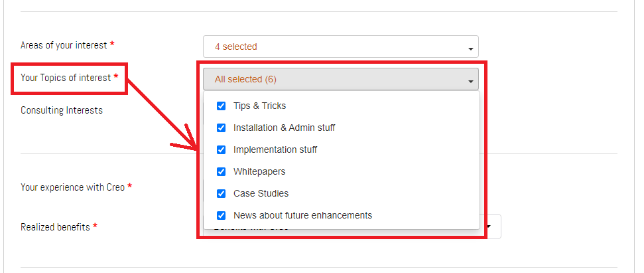Uncheck the Tips & Tricks checkbox
Screen dimensions: 644x273
point(221,106)
